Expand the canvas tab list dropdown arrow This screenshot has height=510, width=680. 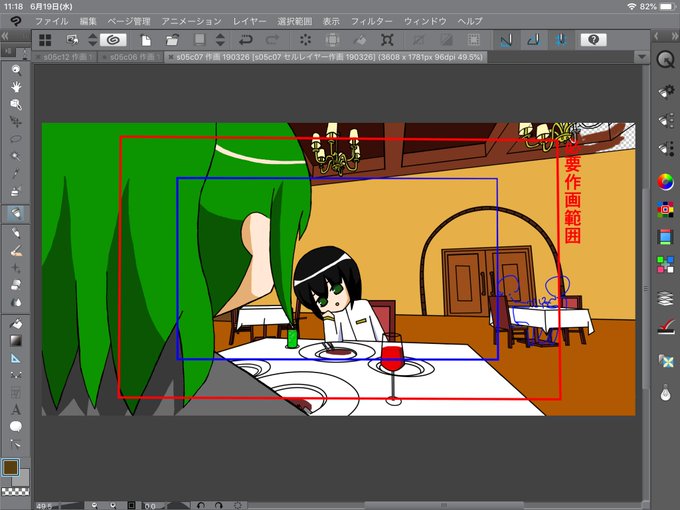coord(642,57)
